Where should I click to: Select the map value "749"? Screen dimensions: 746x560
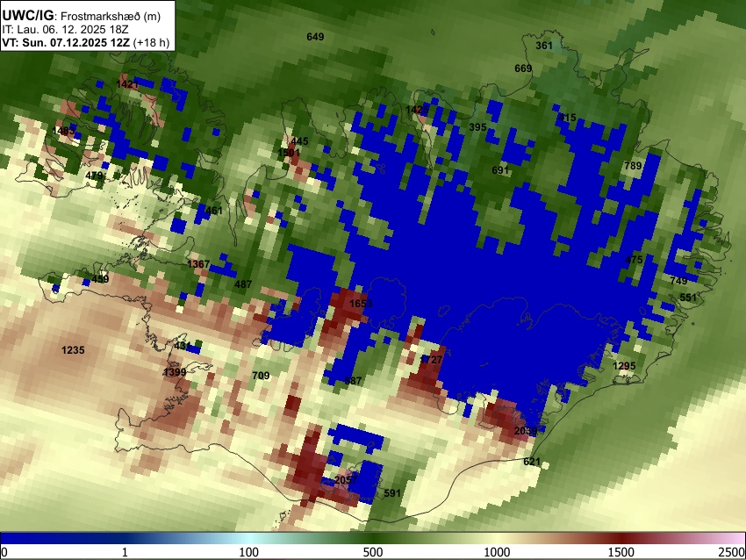tap(678, 281)
